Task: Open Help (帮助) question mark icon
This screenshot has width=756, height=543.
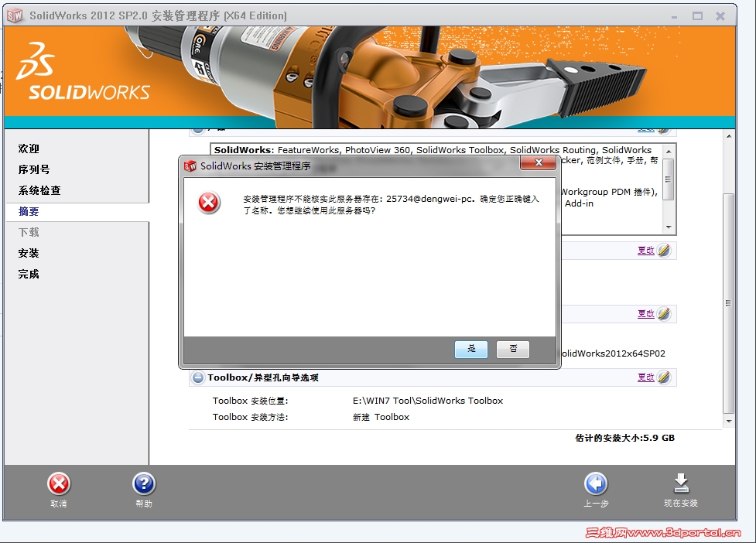Action: [x=144, y=483]
